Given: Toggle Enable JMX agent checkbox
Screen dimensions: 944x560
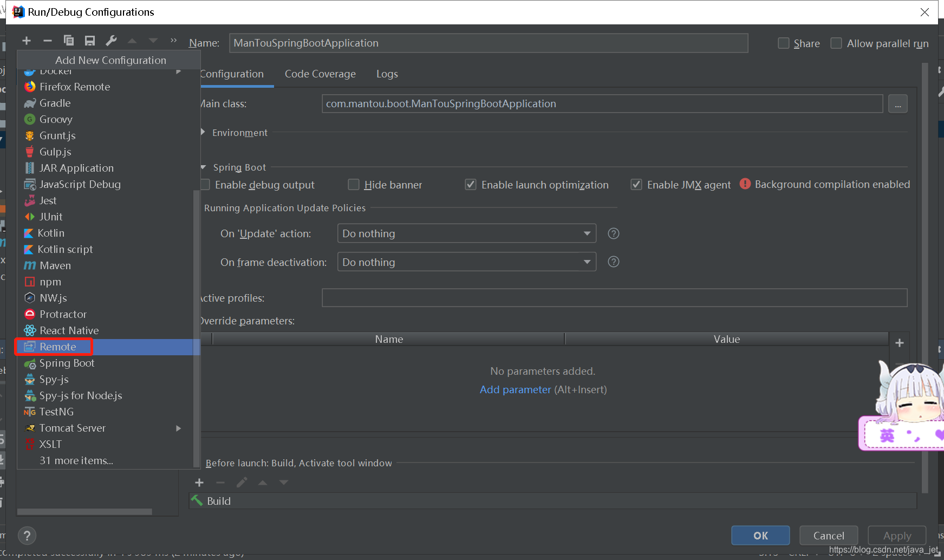Looking at the screenshot, I should [x=636, y=185].
